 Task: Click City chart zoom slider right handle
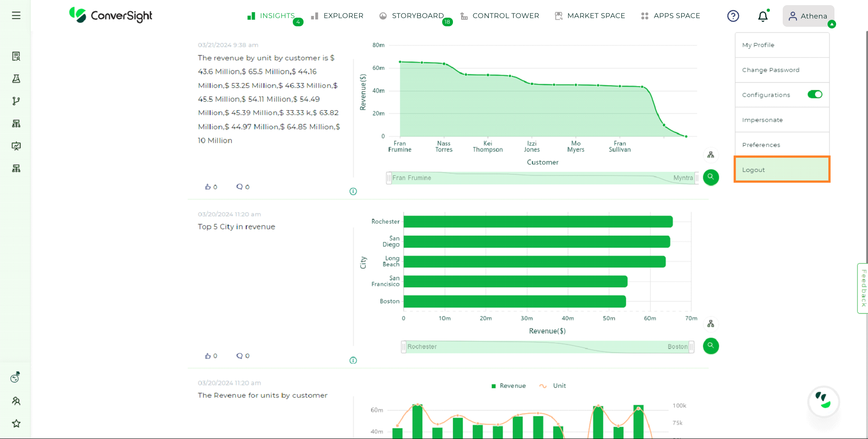691,347
